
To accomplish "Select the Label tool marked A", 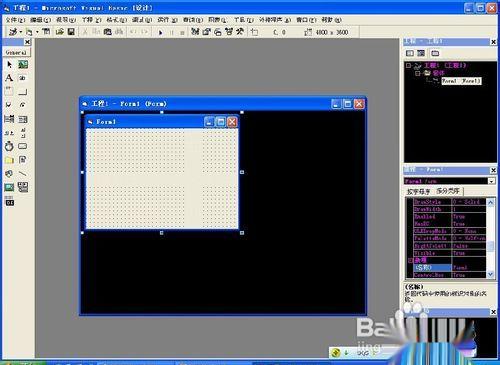I will pyautogui.click(x=9, y=78).
